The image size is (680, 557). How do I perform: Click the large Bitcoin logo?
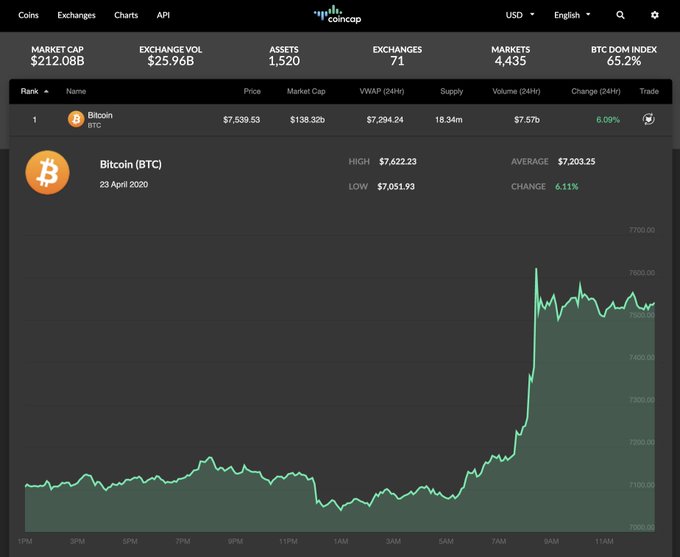[47, 172]
